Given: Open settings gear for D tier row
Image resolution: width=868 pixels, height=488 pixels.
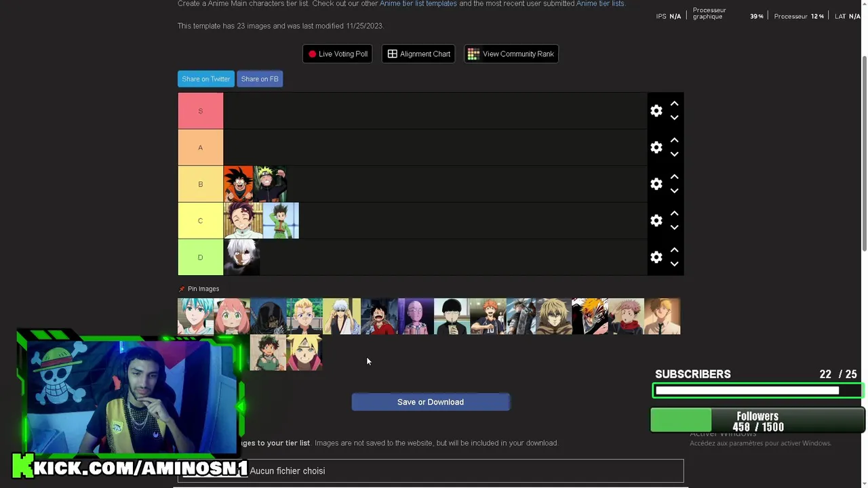Looking at the screenshot, I should point(656,257).
